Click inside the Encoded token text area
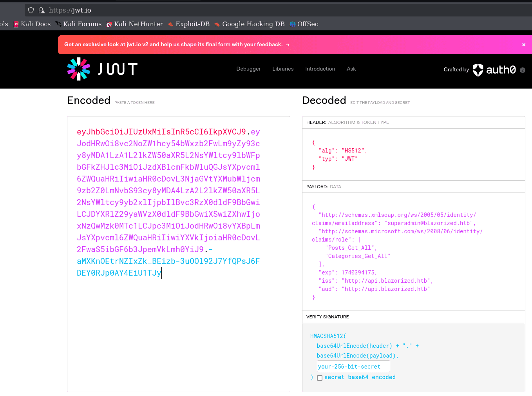This screenshot has height=396, width=532. (179, 254)
